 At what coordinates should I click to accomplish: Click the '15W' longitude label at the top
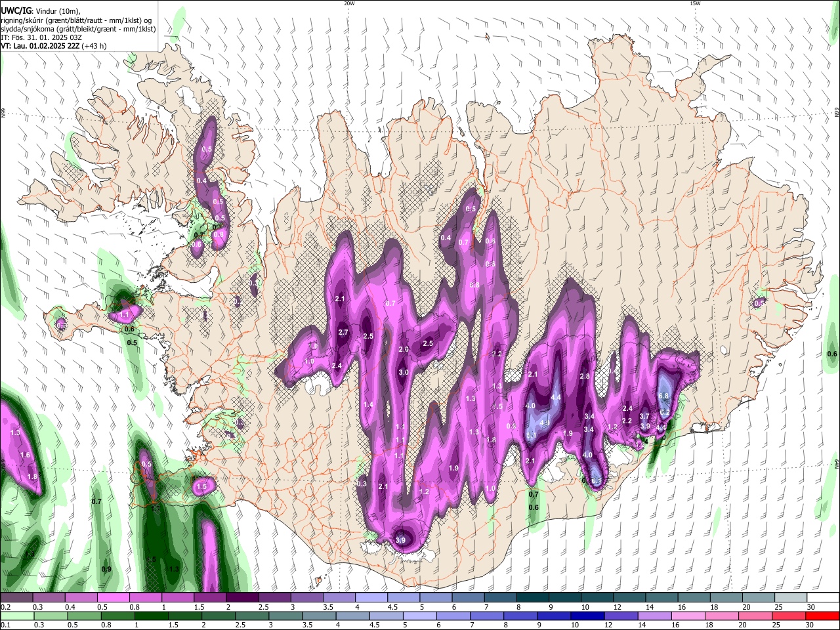695,3
